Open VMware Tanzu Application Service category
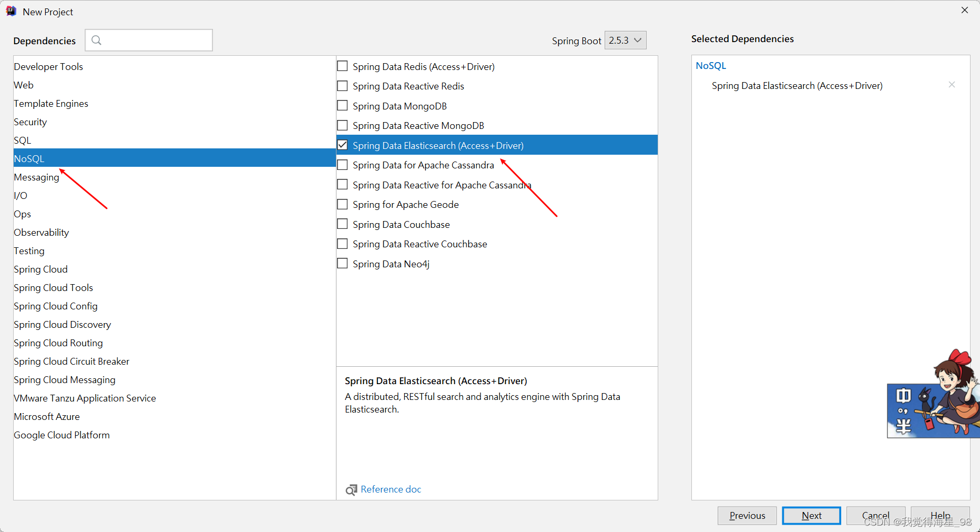The height and width of the screenshot is (532, 980). 175,398
